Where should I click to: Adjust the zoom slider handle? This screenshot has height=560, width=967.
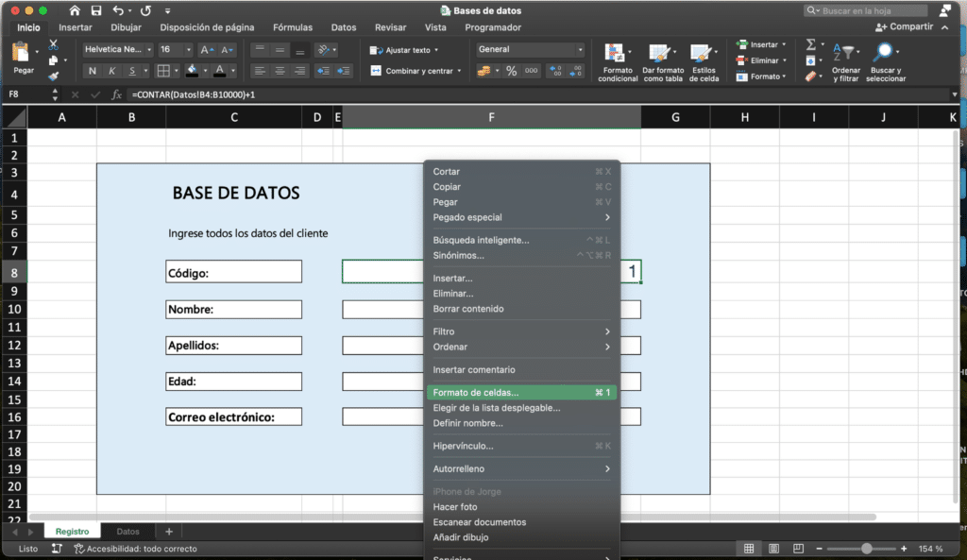[x=867, y=549]
